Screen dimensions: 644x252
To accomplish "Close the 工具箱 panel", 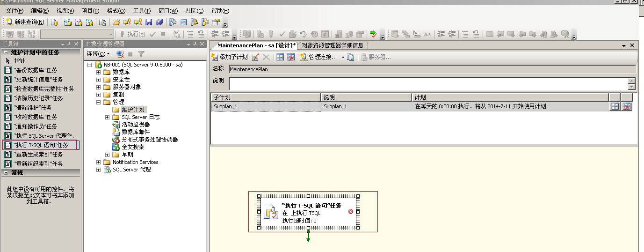I will point(76,44).
